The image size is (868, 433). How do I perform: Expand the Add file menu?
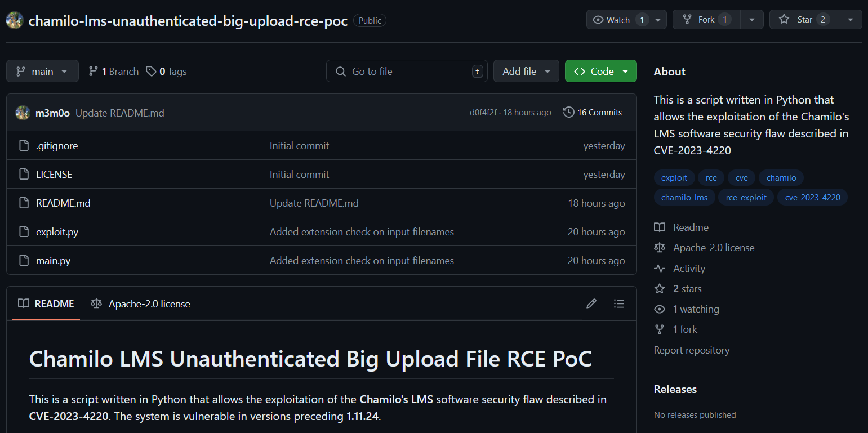[x=526, y=71]
